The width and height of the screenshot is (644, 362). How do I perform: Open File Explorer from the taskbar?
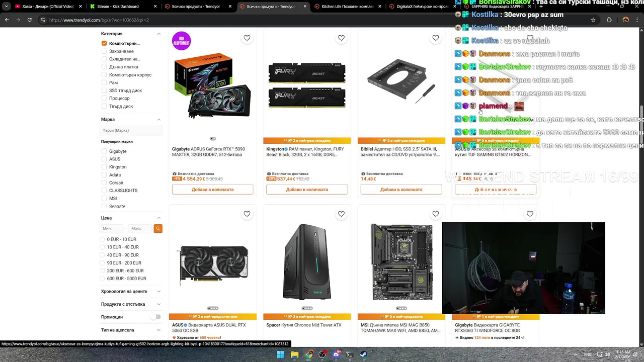(294, 354)
